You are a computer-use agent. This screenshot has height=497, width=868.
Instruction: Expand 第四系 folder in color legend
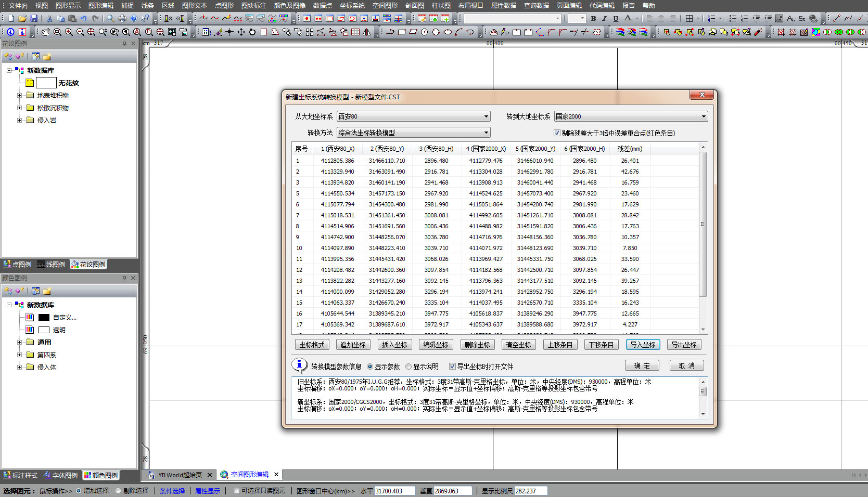(x=20, y=355)
